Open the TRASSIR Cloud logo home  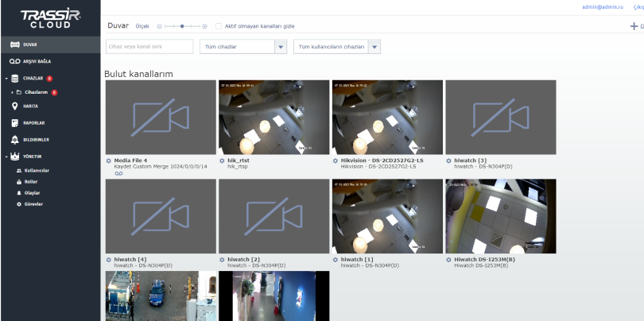point(51,19)
